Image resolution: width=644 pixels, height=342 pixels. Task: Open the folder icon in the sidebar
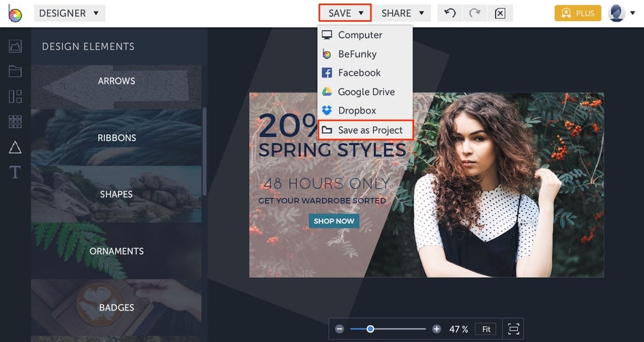(15, 72)
